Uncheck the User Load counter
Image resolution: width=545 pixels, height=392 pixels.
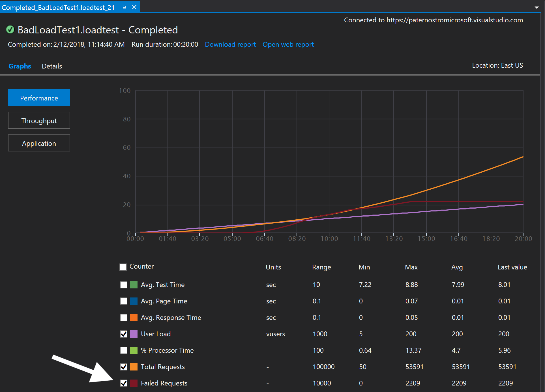pos(124,334)
